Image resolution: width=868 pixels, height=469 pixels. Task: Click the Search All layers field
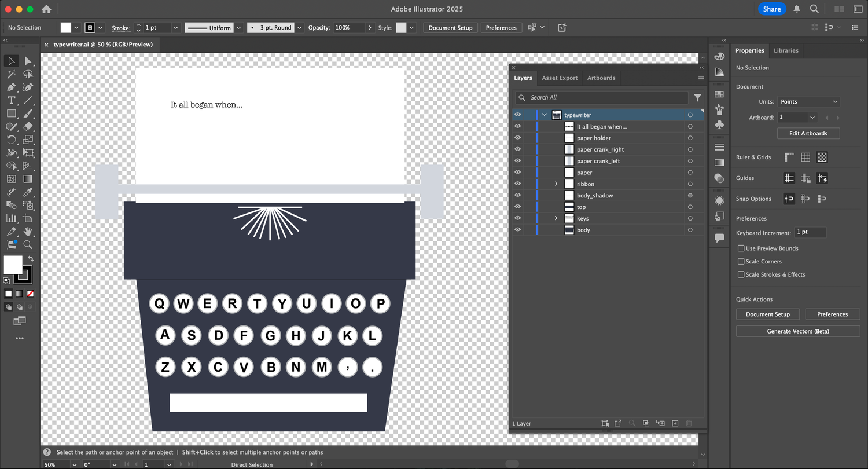click(x=602, y=98)
